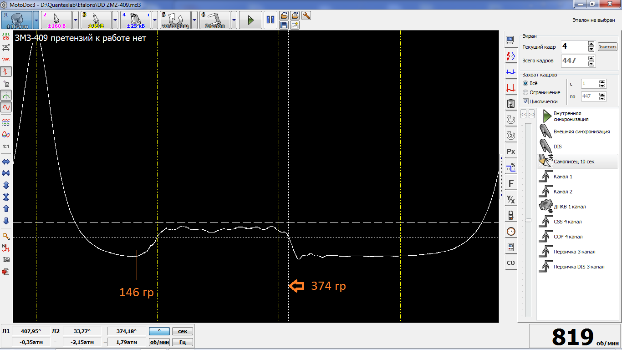Screen dimensions: 622x364
Task: Select channel 4 spark plug ±25 кВ
Action: point(135,20)
